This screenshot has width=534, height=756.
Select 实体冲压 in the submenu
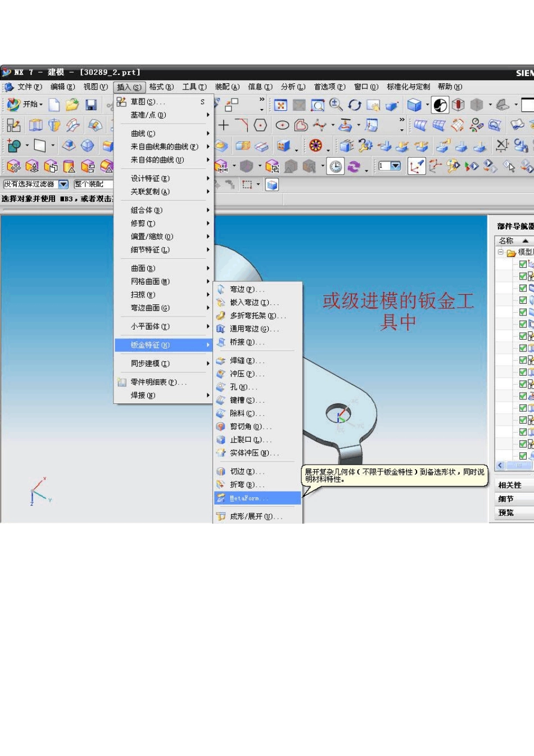tap(258, 453)
